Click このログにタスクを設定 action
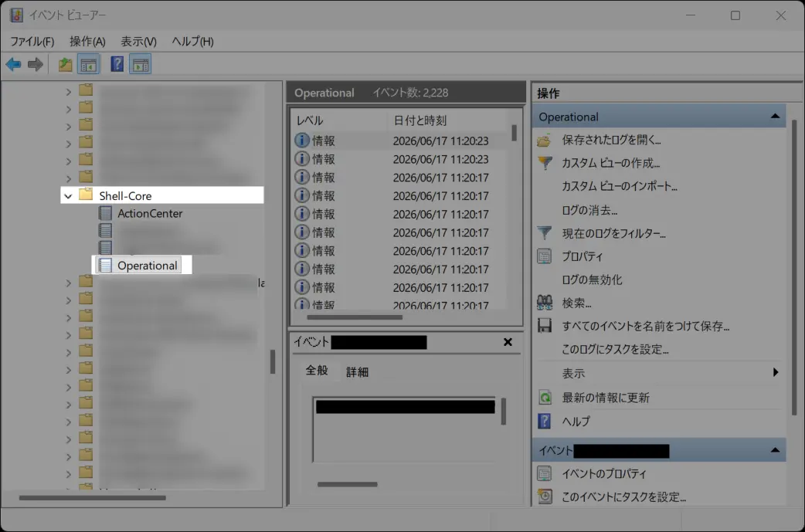Screen dimensions: 805x532 click(614, 350)
